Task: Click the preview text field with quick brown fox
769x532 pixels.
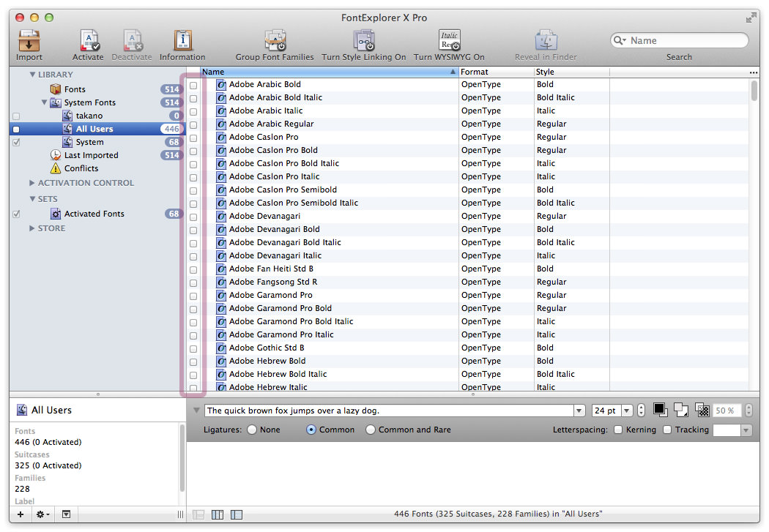Action: [390, 411]
